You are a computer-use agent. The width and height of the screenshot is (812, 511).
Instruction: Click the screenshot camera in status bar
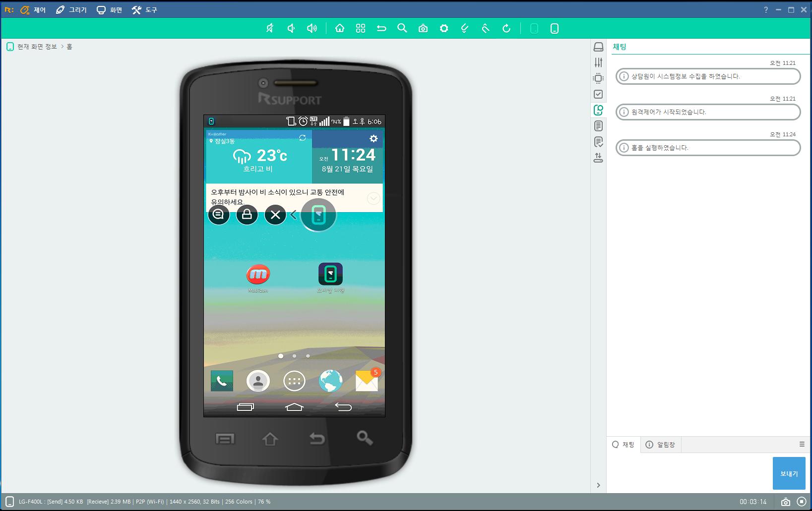click(786, 502)
